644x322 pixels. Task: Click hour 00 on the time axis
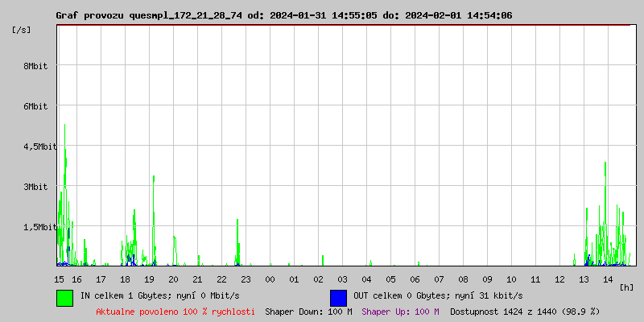coord(270,279)
